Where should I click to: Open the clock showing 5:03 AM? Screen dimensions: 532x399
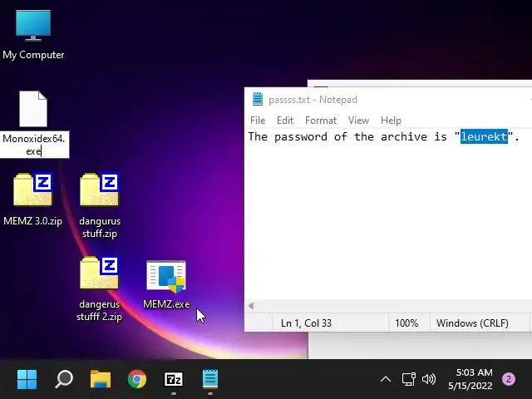coord(470,379)
